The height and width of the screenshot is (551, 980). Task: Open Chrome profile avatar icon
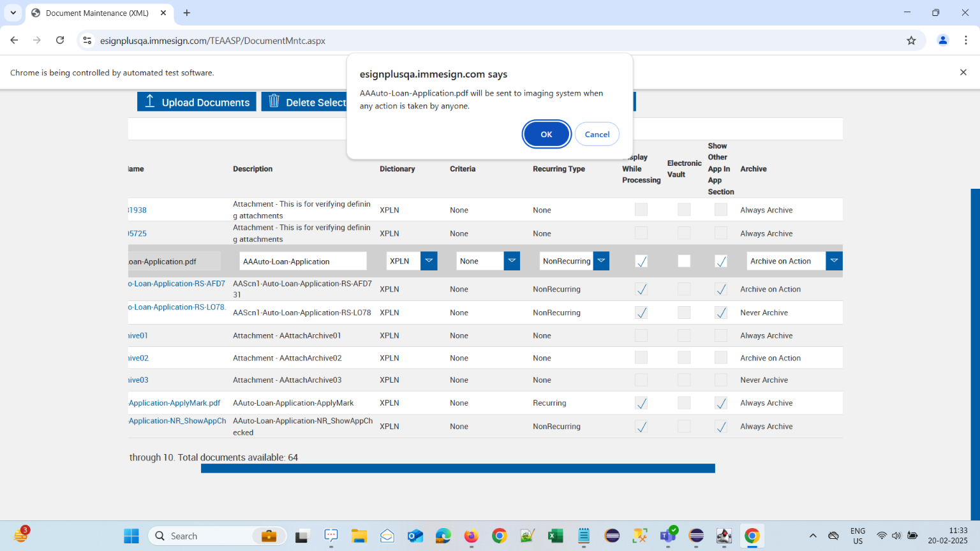tap(942, 41)
